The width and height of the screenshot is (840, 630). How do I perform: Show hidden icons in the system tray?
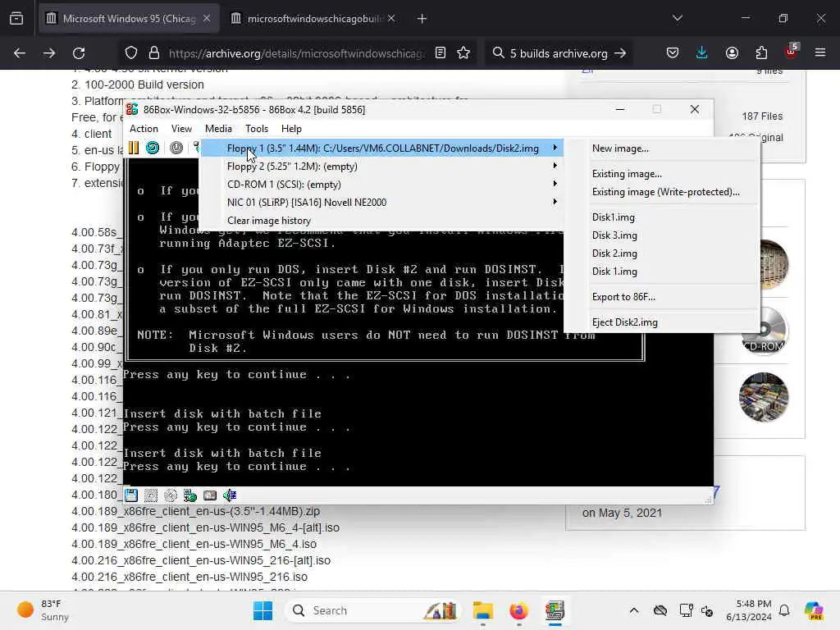[x=634, y=610]
